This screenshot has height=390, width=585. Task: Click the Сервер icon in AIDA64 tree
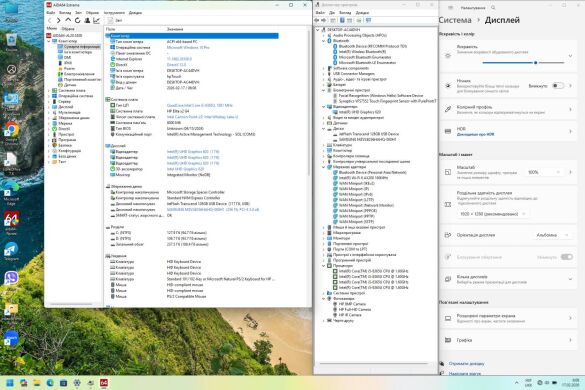click(x=54, y=102)
